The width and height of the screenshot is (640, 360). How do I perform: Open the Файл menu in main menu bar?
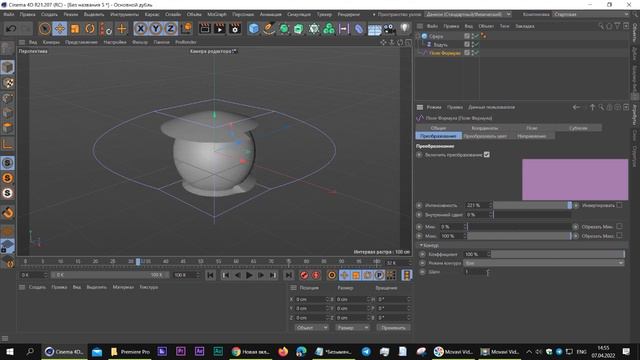click(x=9, y=14)
